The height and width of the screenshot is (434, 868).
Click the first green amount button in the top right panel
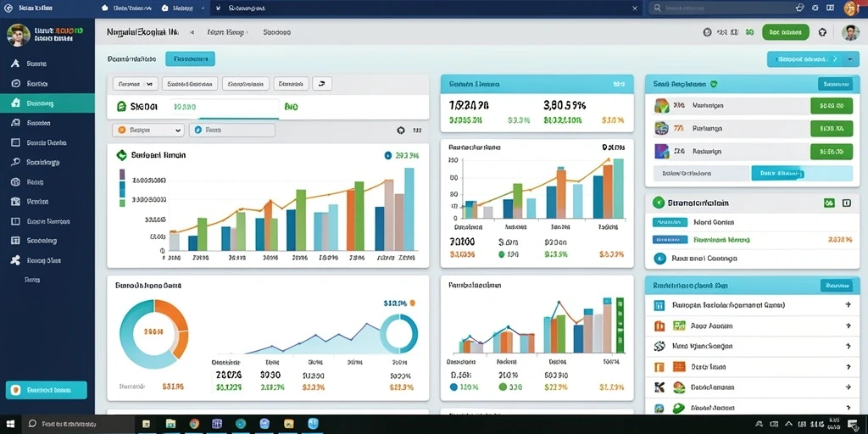pos(832,105)
